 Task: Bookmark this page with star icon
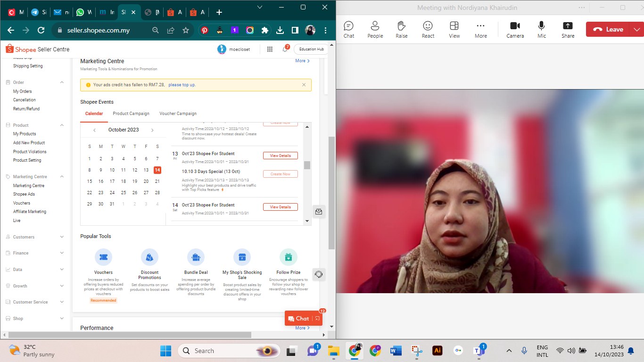(x=186, y=30)
